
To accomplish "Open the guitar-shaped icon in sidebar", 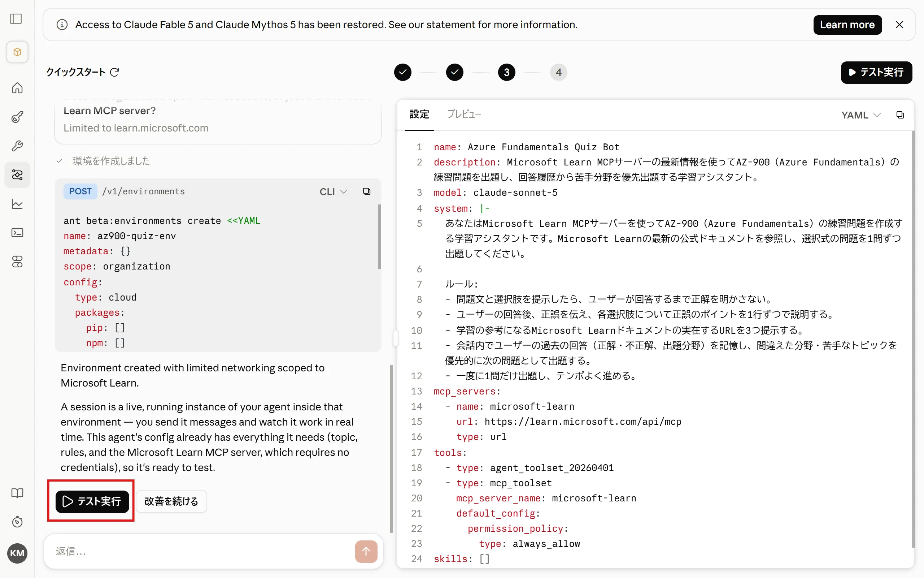I will click(x=17, y=117).
